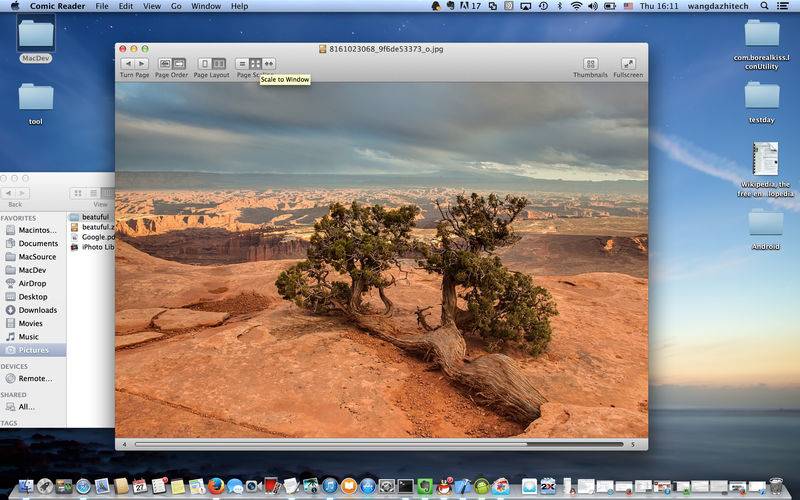Select the single page layout icon
800x500 pixels.
[204, 64]
